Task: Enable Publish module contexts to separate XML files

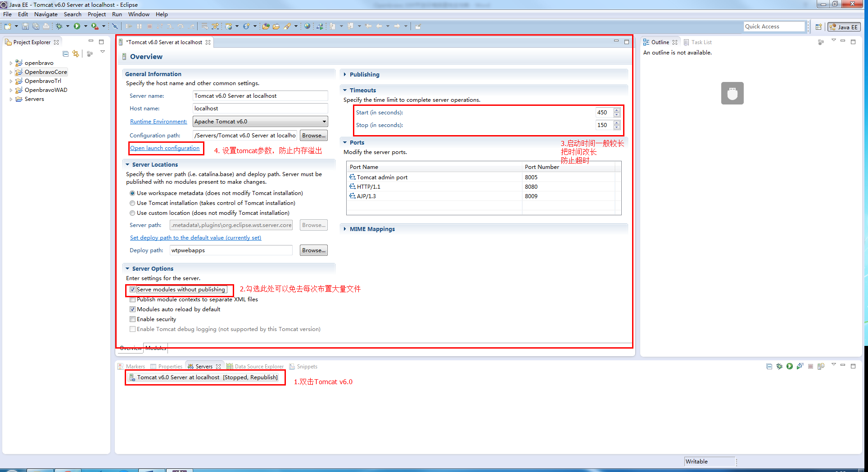Action: [132, 300]
